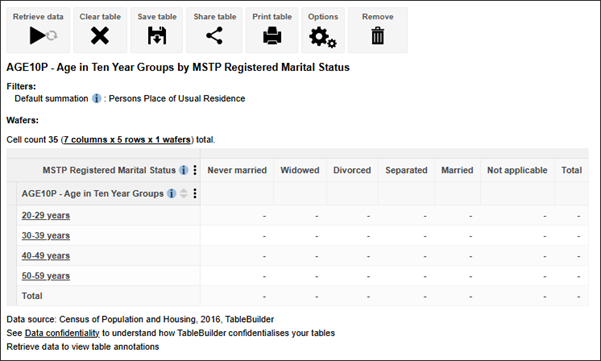Clear the table with the X icon
The height and width of the screenshot is (361, 601).
(100, 36)
